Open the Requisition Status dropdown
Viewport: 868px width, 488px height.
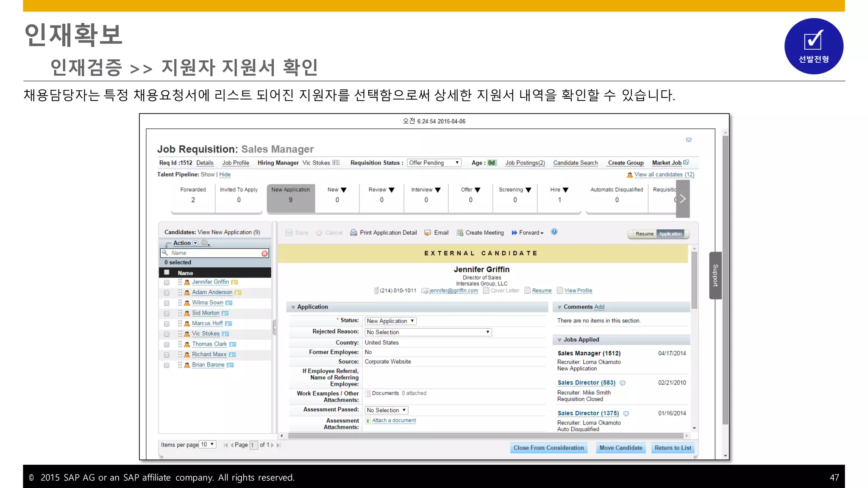(434, 163)
